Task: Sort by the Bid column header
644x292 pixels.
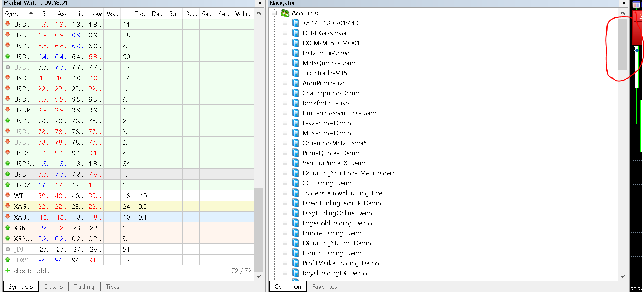Action: coord(45,14)
